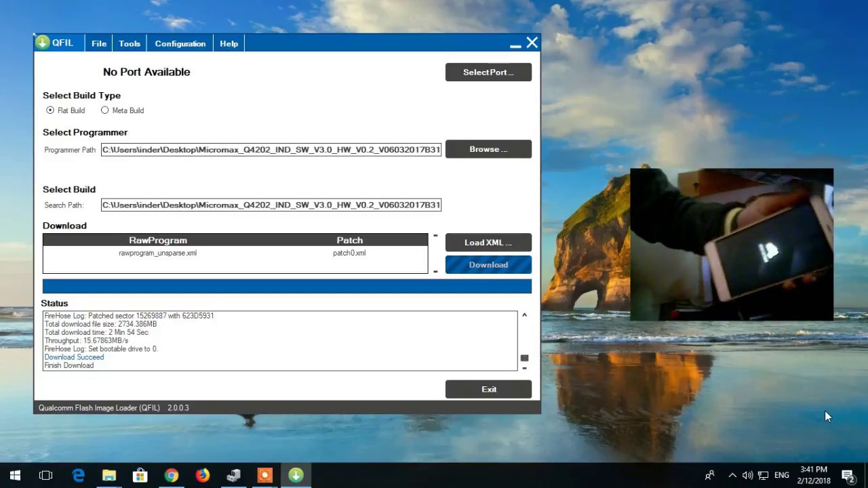Click 'Total download file size' log line
Viewport: 868px width, 488px height.
[x=100, y=324]
